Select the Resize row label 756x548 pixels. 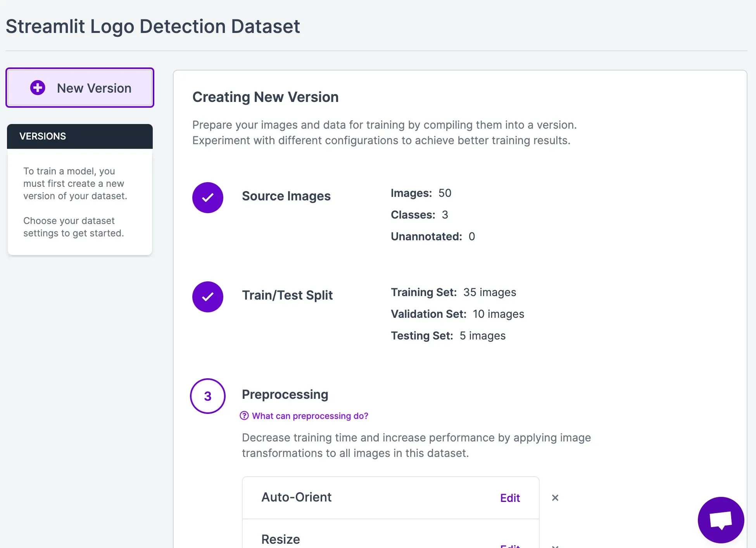(x=281, y=539)
